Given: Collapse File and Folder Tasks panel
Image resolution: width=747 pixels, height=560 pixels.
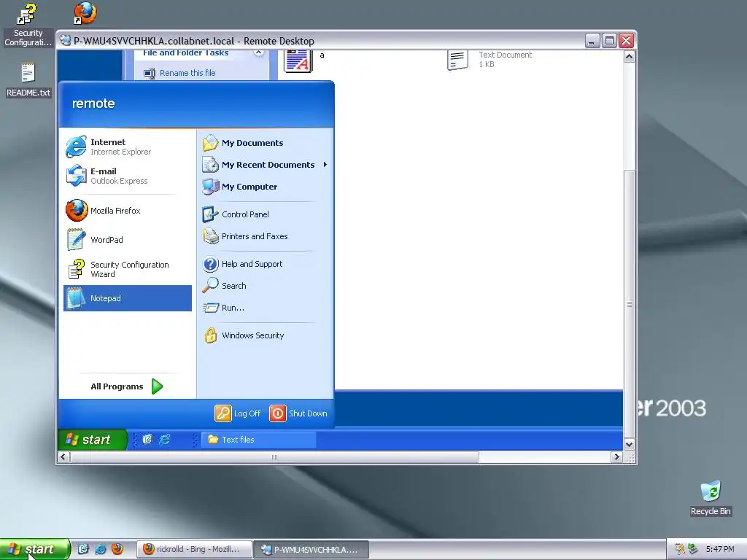Looking at the screenshot, I should 258,52.
